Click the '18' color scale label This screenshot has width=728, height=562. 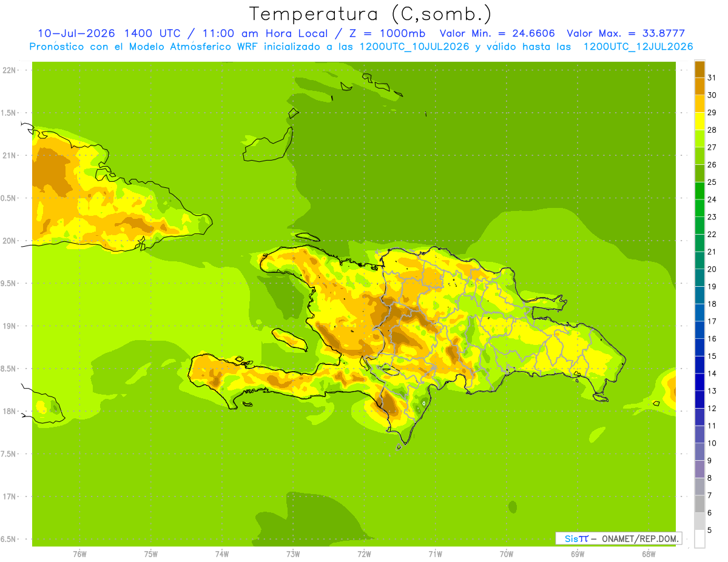coord(712,304)
